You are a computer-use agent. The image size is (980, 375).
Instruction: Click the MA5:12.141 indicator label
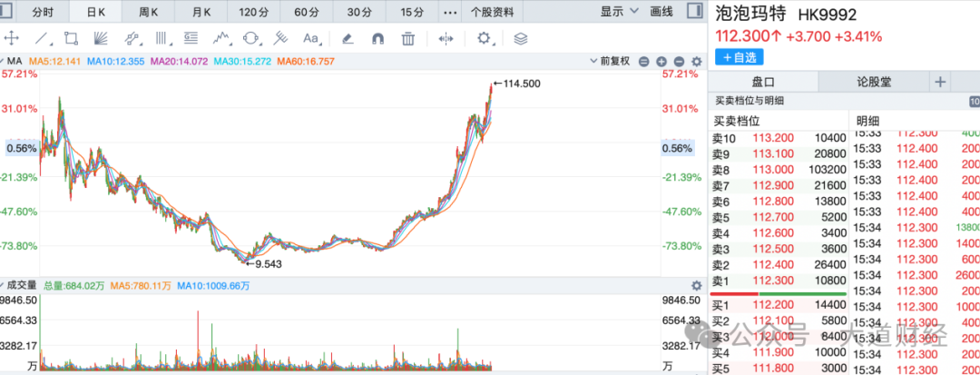click(57, 61)
